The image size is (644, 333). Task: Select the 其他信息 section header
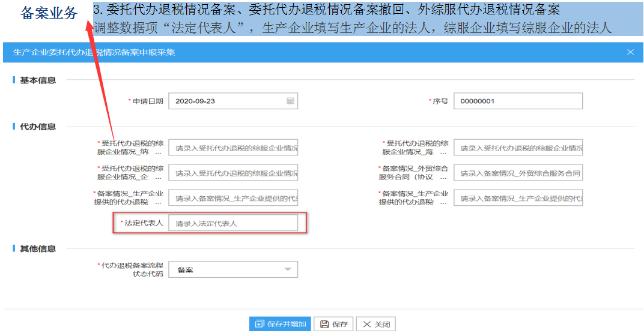[38, 248]
